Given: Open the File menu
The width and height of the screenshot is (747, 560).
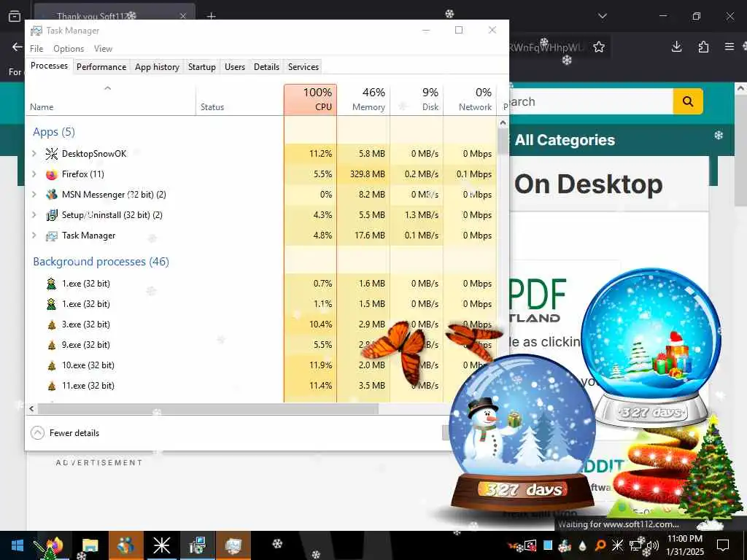Looking at the screenshot, I should click(x=36, y=49).
